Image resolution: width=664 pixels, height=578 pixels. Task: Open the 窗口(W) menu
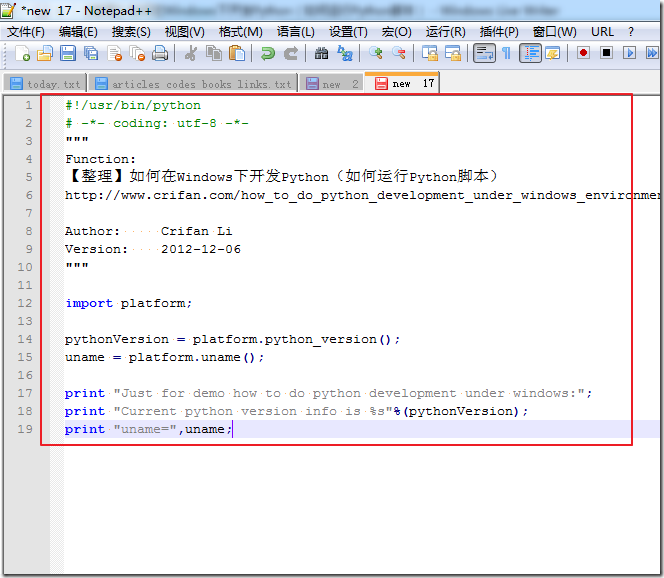pos(554,32)
